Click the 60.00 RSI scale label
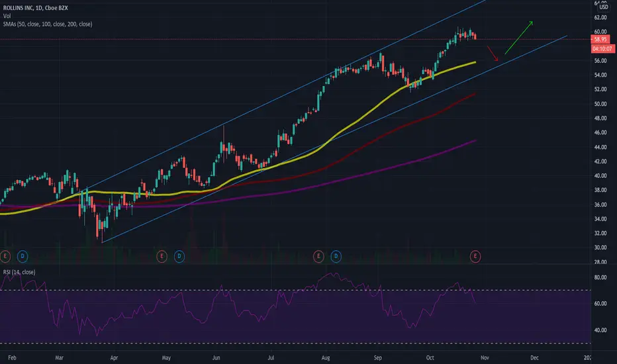Screen dimensions: 617x364 click(600, 304)
